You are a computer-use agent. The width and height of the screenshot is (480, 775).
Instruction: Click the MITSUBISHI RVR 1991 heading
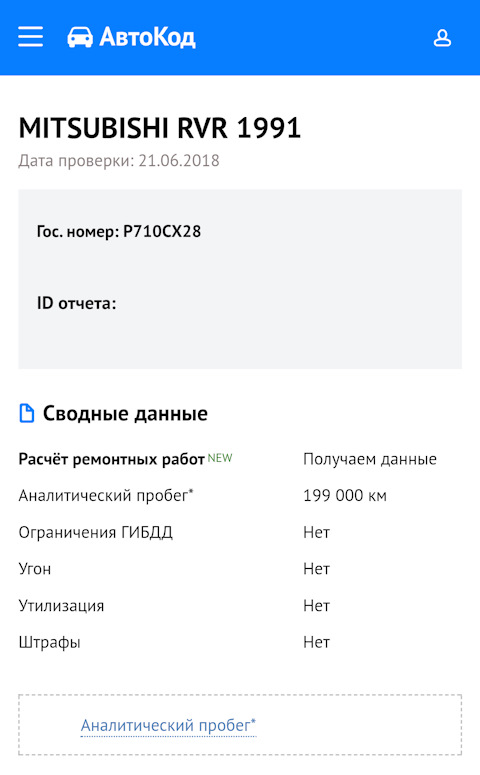pyautogui.click(x=160, y=128)
